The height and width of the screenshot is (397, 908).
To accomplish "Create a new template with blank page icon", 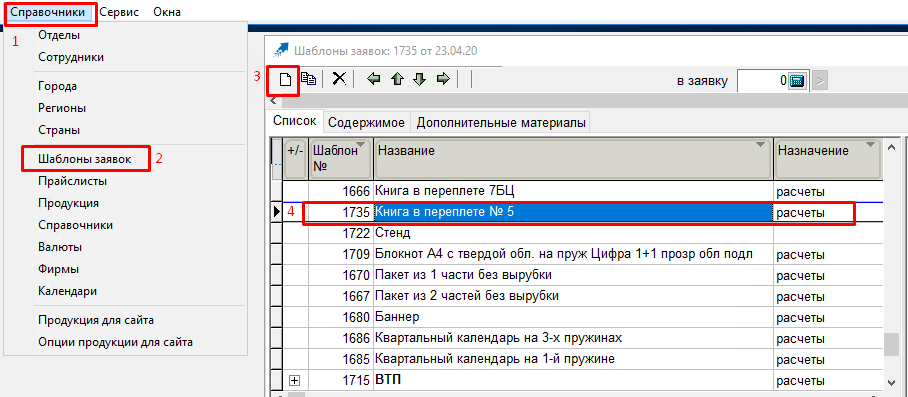I will [x=285, y=80].
